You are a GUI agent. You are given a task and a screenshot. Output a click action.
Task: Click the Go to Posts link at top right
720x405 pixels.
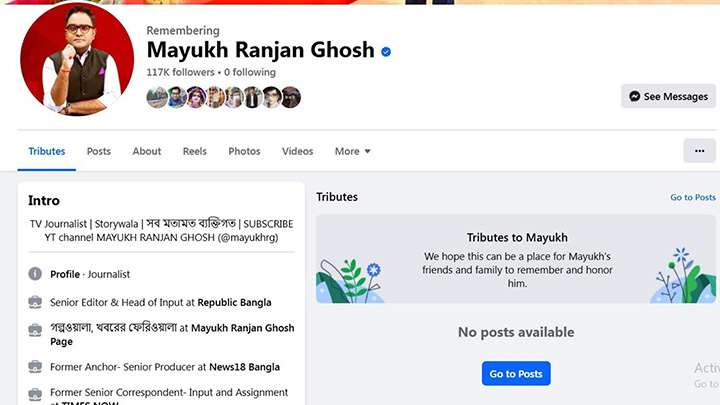(692, 198)
